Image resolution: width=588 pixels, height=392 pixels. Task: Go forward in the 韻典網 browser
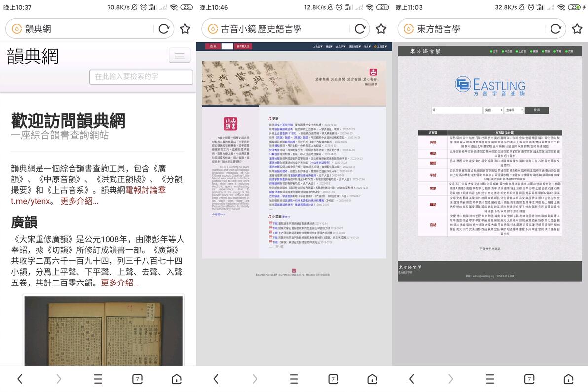pyautogui.click(x=59, y=379)
